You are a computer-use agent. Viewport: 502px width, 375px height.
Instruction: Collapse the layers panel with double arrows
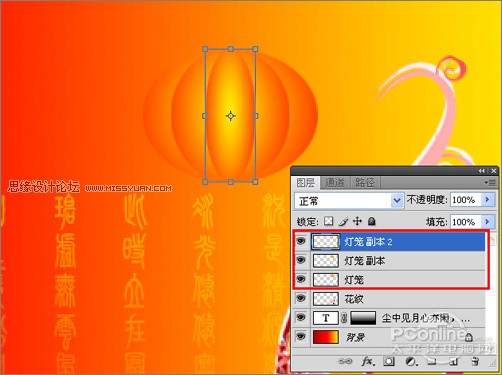[x=481, y=171]
